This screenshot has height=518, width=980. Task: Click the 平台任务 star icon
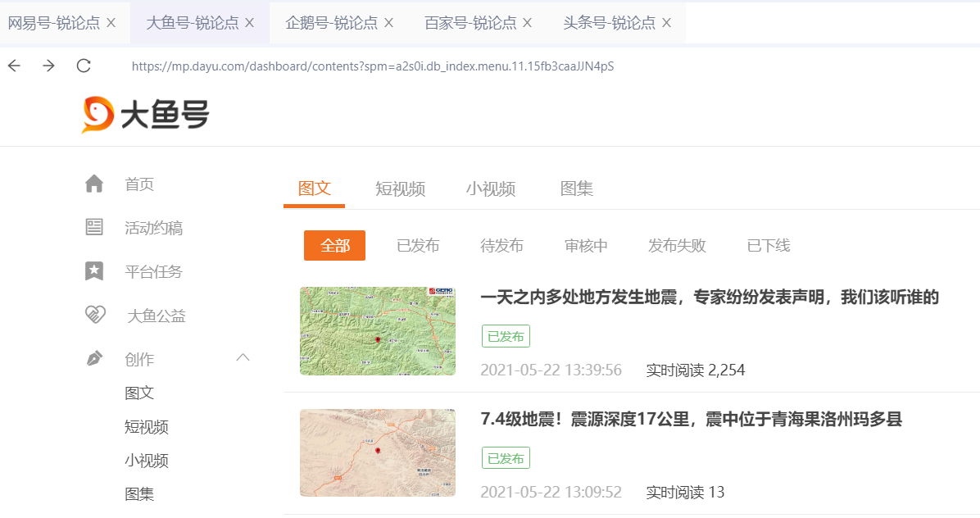point(93,270)
